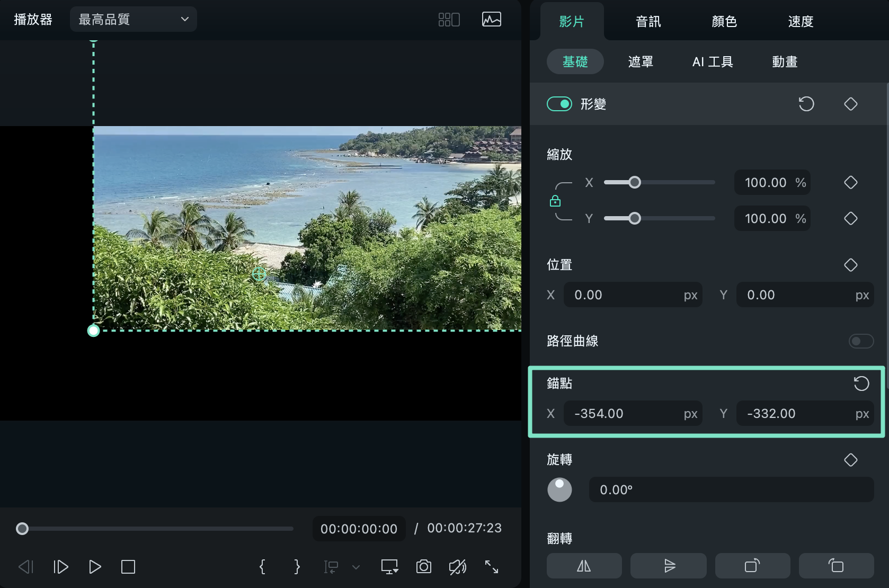Viewport: 889px width, 588px height.
Task: Add keyframe for rotation
Action: pos(850,460)
